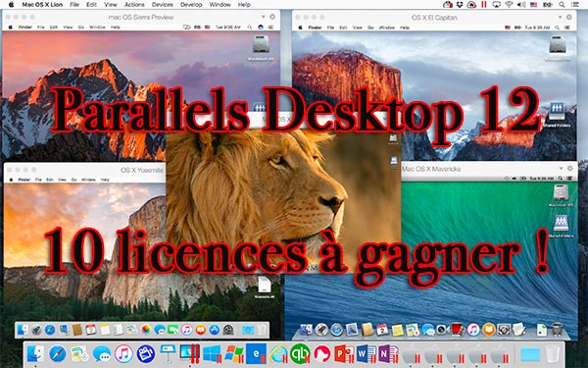Open Photos in the Yosemite window Dock
This screenshot has height=368, width=588.
tap(146, 330)
